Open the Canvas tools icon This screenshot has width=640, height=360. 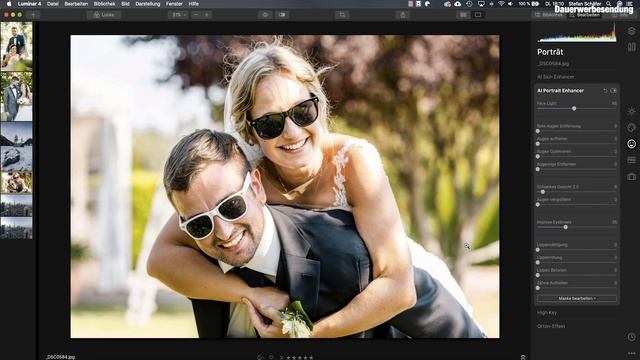click(631, 47)
